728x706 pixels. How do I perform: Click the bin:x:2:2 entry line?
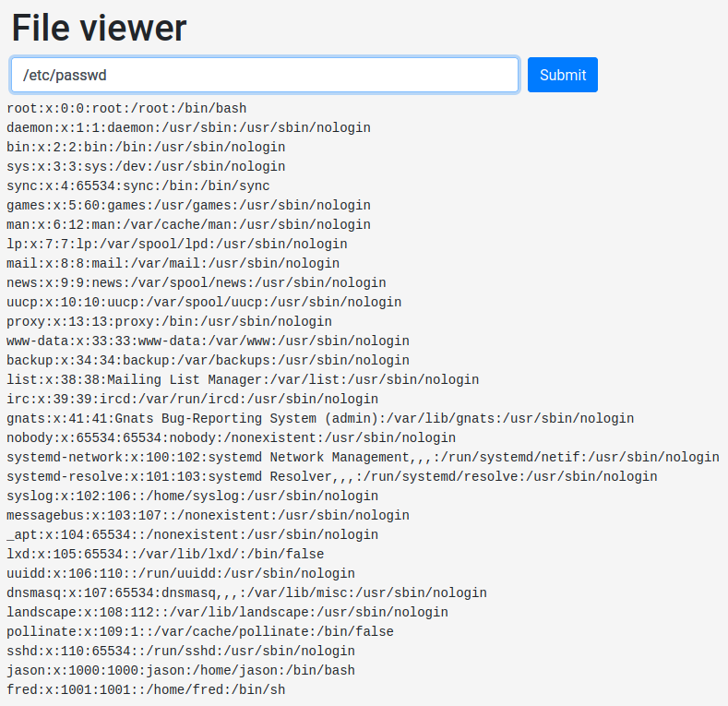(x=146, y=148)
